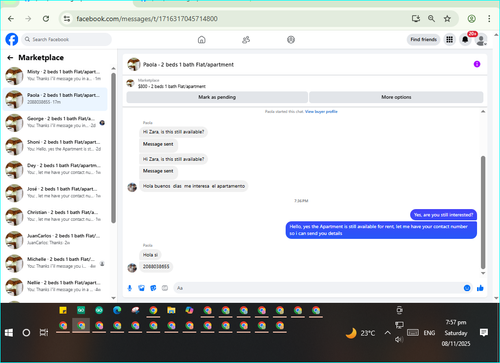
Task: Focus the Search Facebook field
Action: pos(67,39)
